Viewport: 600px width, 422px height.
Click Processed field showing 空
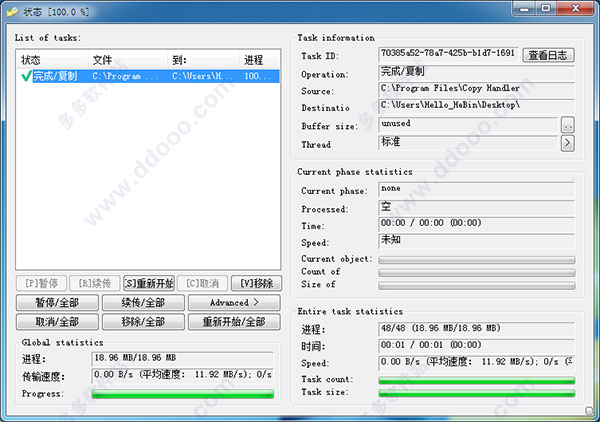476,207
